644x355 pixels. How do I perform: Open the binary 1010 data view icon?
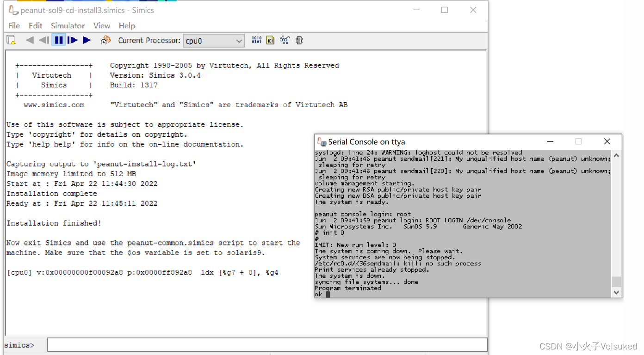tap(256, 40)
